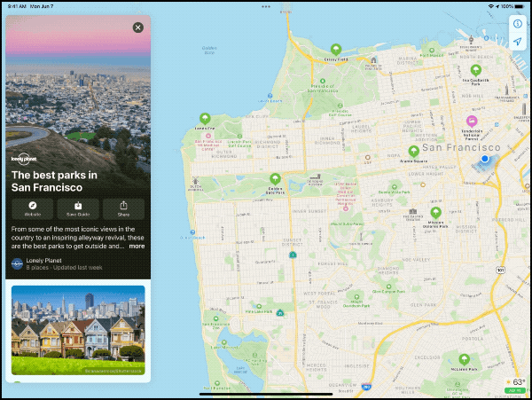Image resolution: width=532 pixels, height=400 pixels.
Task: Tap the UCSF Medical Center pink marker
Action: tap(346, 208)
